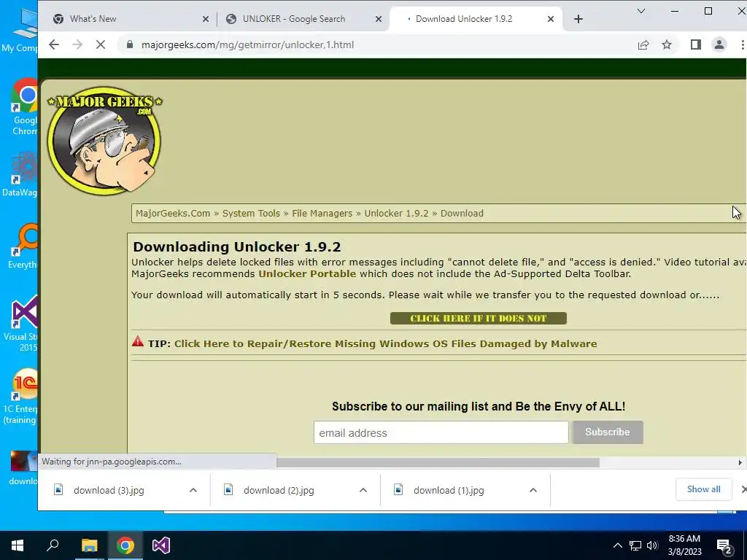Open tab search dropdown chevron
Viewport: 747px width, 560px height.
[641, 11]
